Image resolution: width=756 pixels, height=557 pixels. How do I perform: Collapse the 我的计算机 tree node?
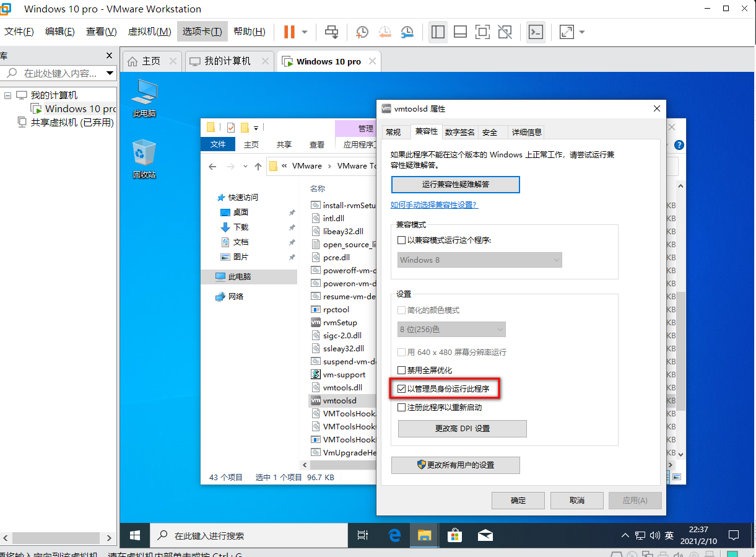tap(7, 95)
